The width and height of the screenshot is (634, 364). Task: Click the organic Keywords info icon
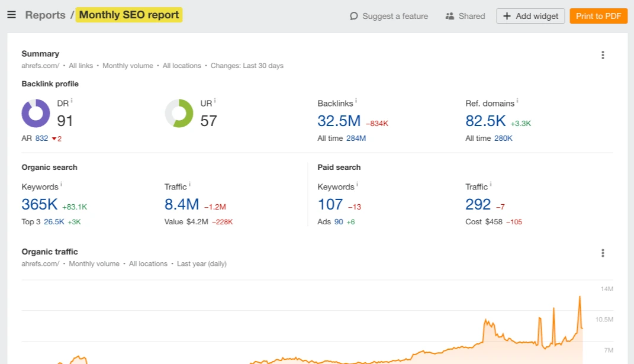(x=61, y=184)
